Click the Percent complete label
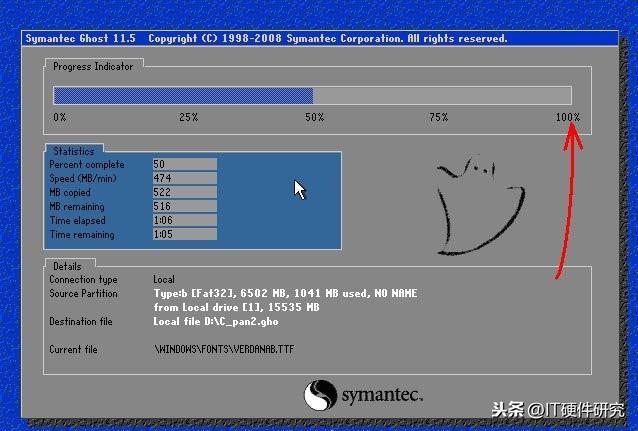Viewport: 638px width, 431px height. pyautogui.click(x=87, y=164)
